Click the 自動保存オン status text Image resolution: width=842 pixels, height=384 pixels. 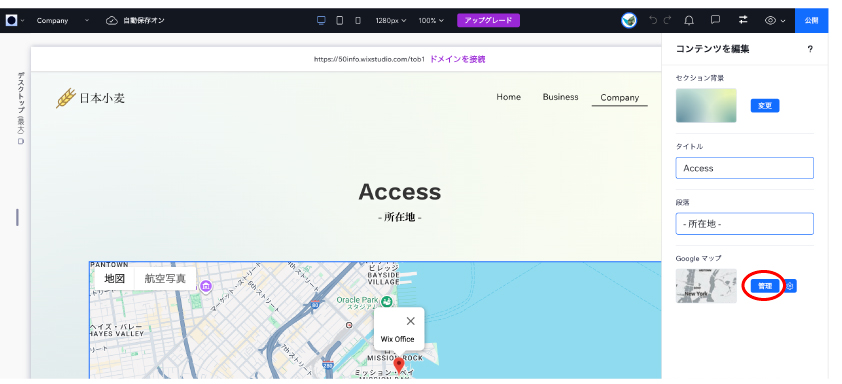(x=143, y=20)
